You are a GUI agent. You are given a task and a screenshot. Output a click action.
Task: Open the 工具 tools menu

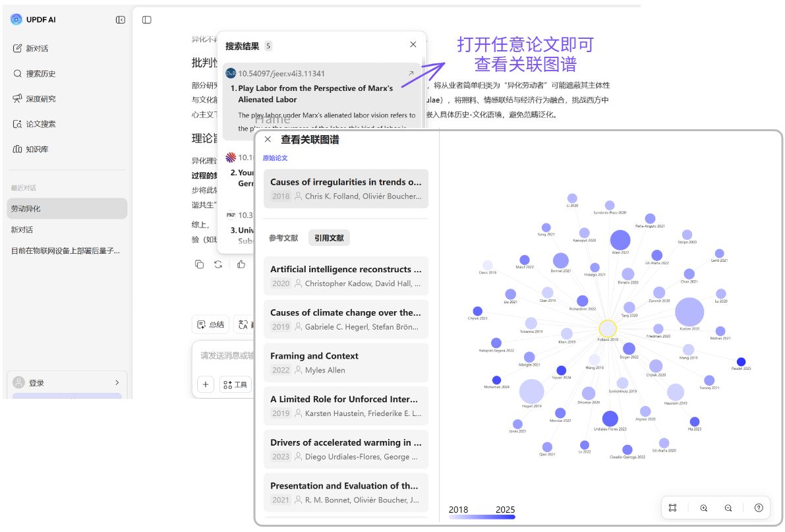click(x=235, y=384)
